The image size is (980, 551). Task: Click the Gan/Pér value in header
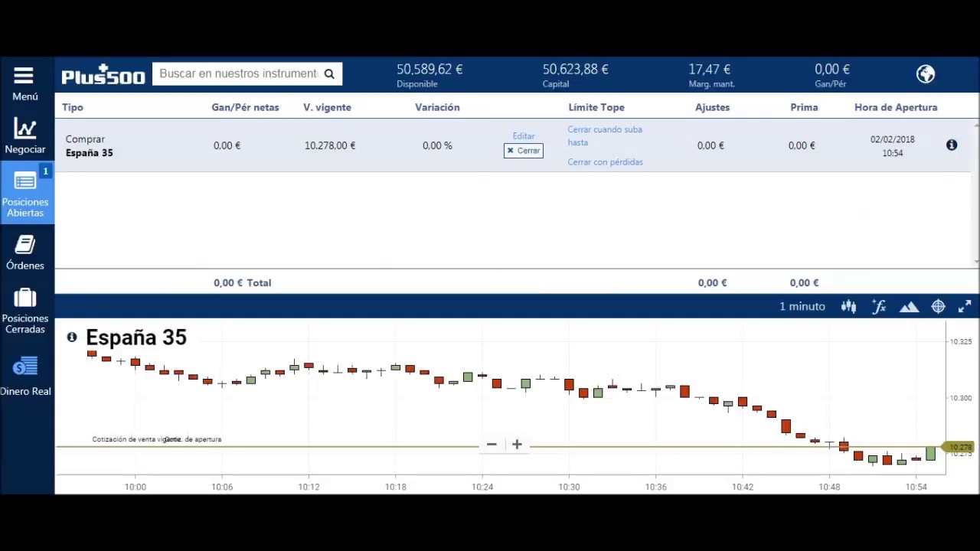(x=832, y=70)
